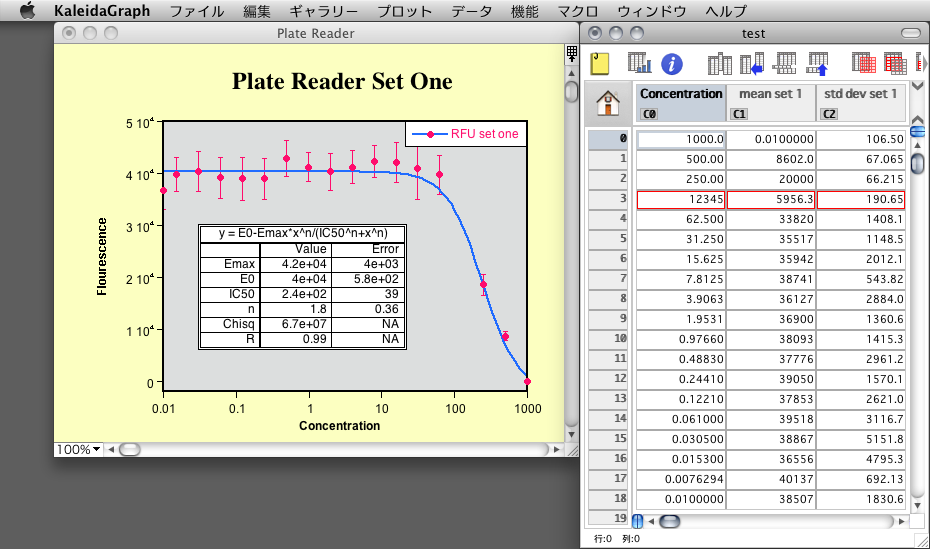Click the mean cell containing 5956.3
Screen dimensions: 930x549
tap(771, 199)
